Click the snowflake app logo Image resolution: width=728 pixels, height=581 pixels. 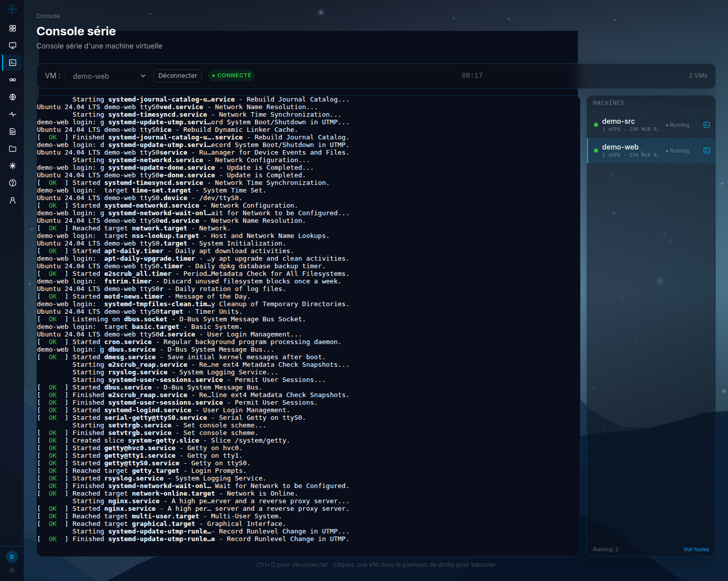click(12, 9)
